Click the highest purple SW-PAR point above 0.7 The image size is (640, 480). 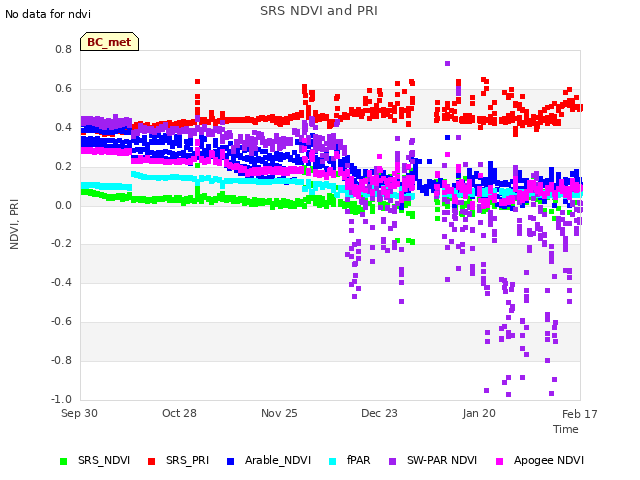447,64
